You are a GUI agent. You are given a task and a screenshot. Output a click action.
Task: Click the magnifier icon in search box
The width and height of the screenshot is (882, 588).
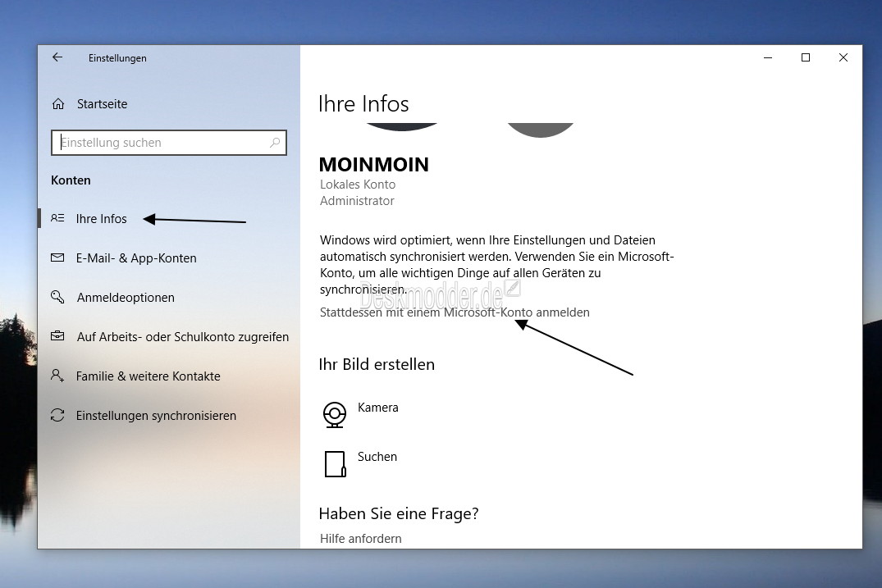point(275,143)
